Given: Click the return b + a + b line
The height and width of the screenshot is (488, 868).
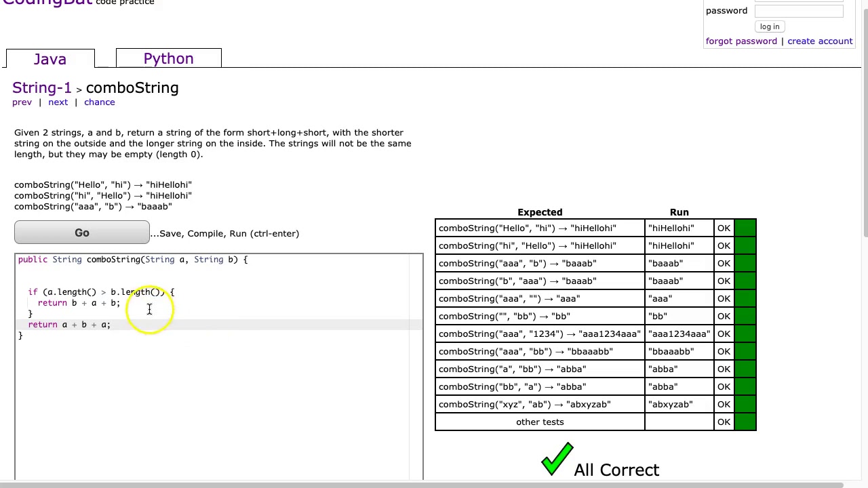Looking at the screenshot, I should point(79,303).
